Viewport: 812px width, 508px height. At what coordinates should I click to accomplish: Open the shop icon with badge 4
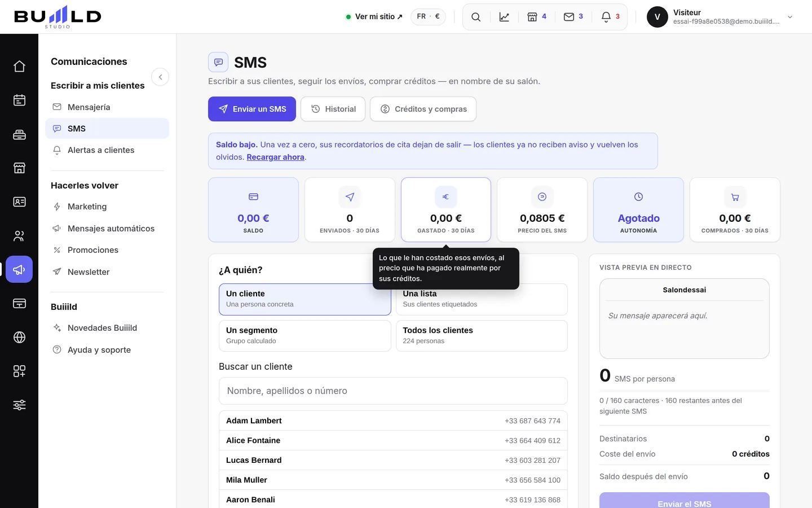[536, 17]
